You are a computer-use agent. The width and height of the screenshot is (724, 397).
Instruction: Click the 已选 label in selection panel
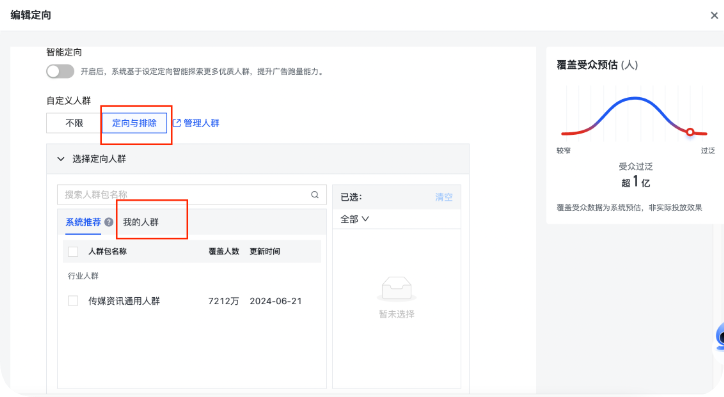click(351, 197)
